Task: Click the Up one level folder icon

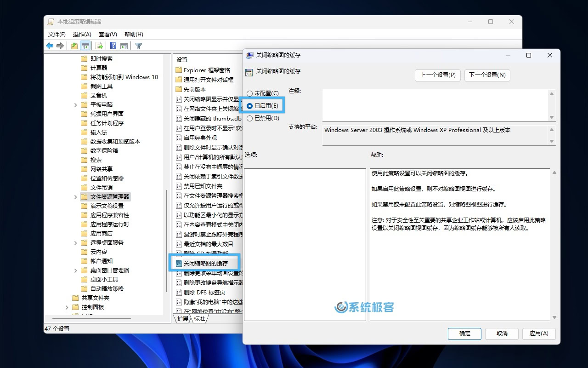Action: 74,46
